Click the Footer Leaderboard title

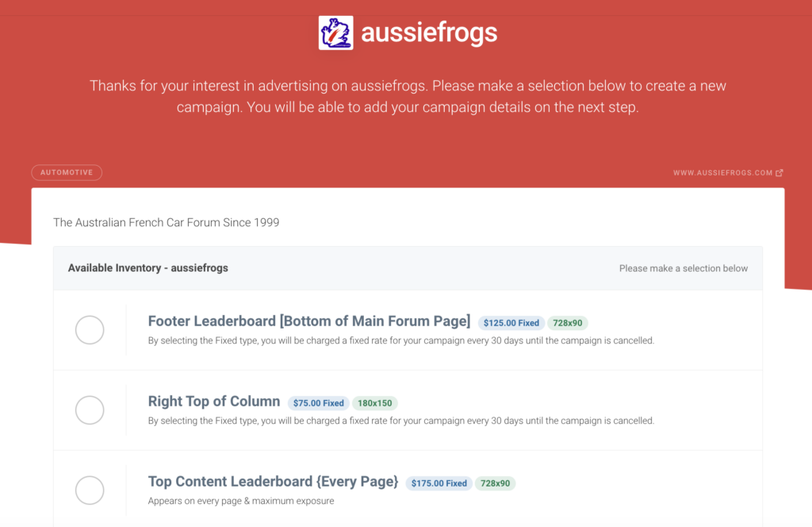pos(309,321)
